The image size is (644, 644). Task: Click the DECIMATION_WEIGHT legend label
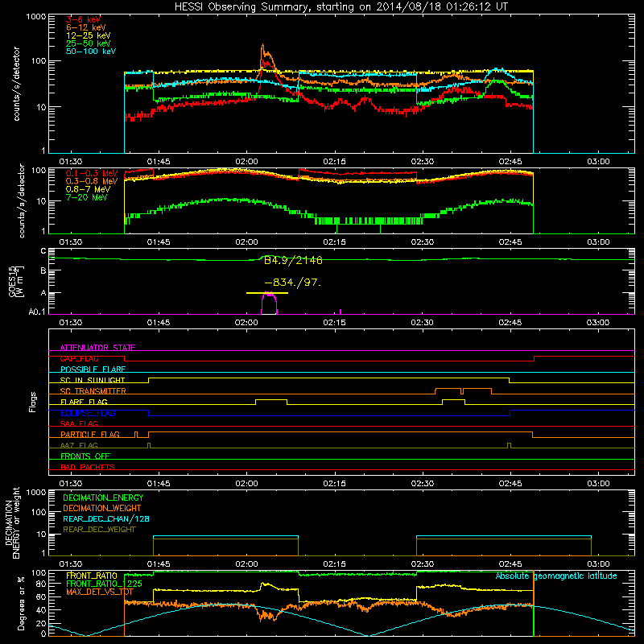click(102, 508)
